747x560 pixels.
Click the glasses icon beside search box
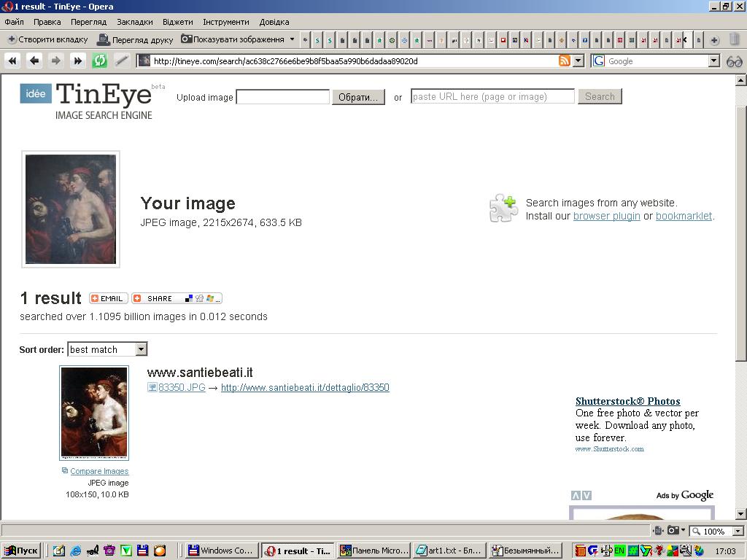(x=734, y=61)
